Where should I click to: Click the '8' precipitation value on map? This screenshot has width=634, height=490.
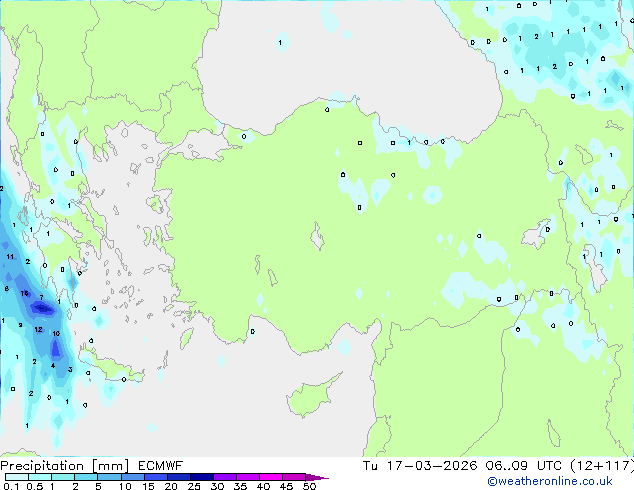[6, 289]
